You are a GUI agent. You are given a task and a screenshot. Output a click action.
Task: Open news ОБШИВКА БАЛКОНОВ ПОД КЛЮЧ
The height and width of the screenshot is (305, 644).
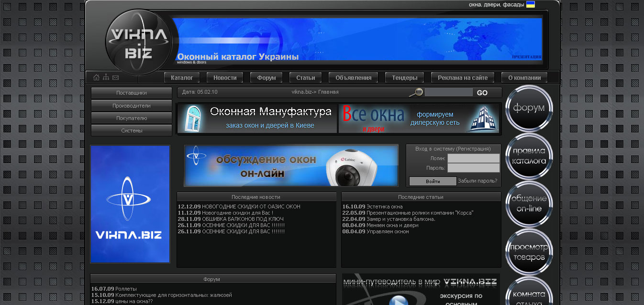pyautogui.click(x=243, y=219)
